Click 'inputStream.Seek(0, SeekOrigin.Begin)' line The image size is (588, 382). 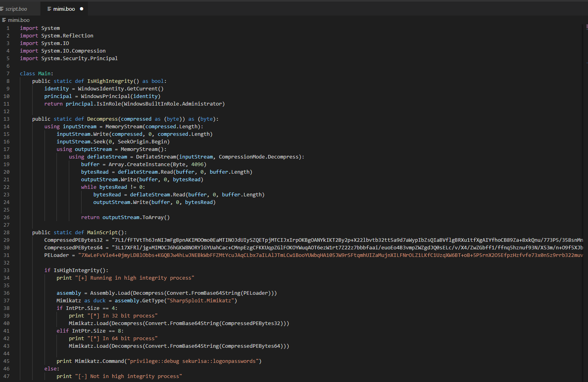pyautogui.click(x=113, y=142)
